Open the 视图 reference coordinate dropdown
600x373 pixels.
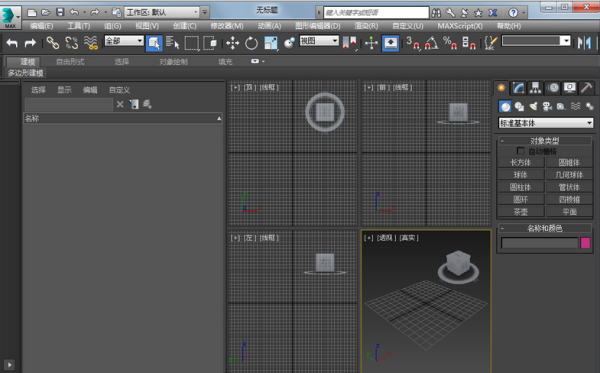(319, 41)
